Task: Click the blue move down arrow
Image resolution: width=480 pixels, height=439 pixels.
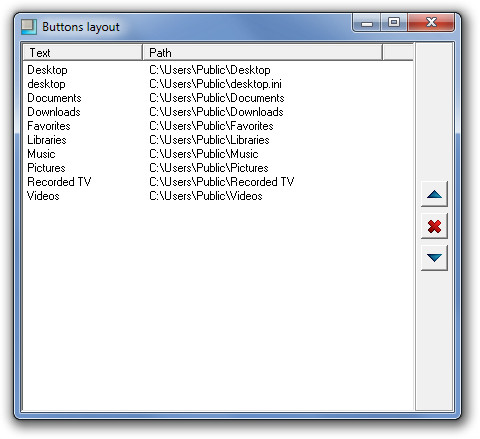Action: pos(434,258)
